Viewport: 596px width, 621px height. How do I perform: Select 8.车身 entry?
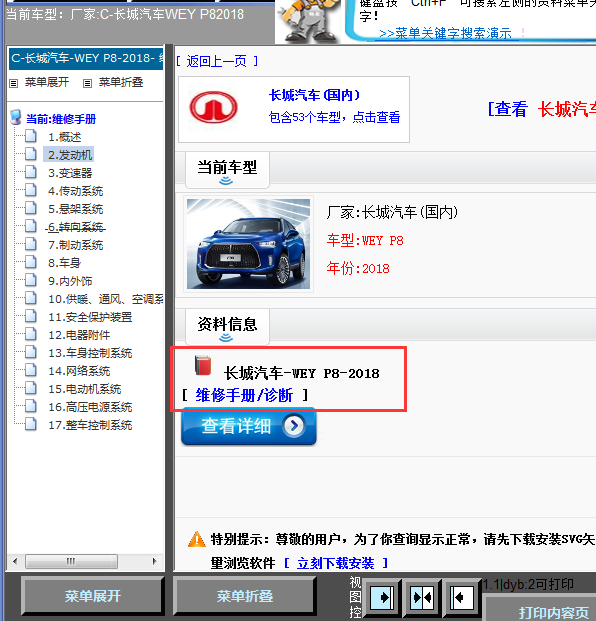tap(65, 263)
